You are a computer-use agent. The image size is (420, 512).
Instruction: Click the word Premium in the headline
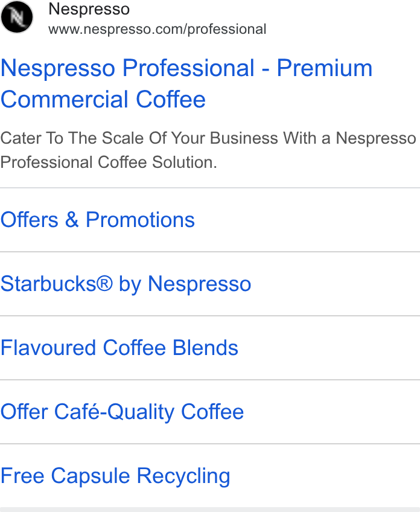[325, 68]
